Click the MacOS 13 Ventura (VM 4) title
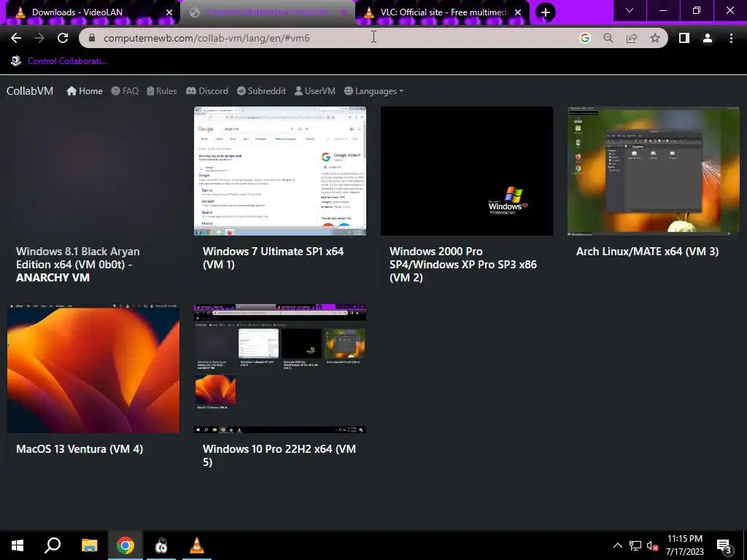The height and width of the screenshot is (560, 747). coord(80,449)
